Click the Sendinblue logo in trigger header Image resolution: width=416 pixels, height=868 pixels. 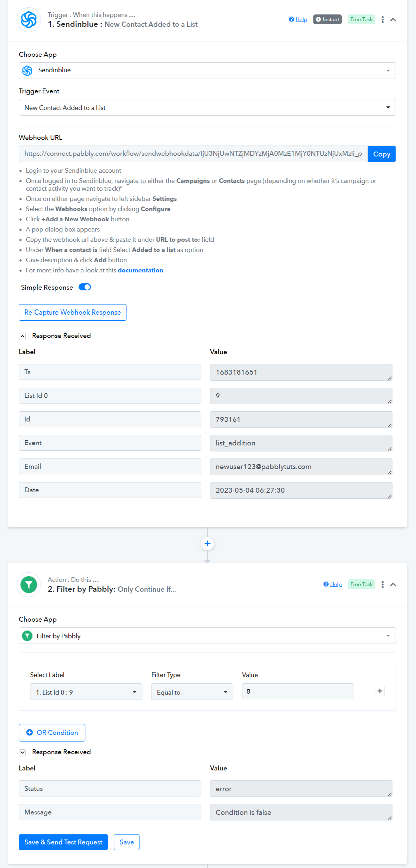coord(29,20)
